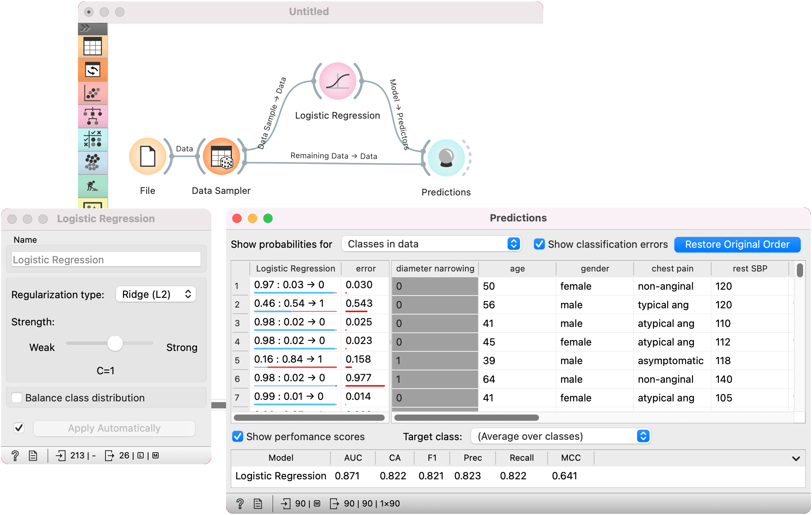The image size is (812, 515).
Task: Open the Visualize category scatter plot icon
Action: coord(93,93)
